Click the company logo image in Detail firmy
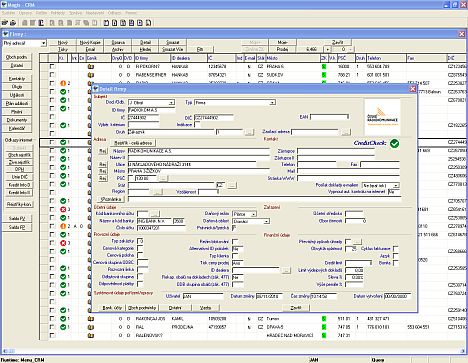Viewport: 468px width, 363px height. [382, 117]
